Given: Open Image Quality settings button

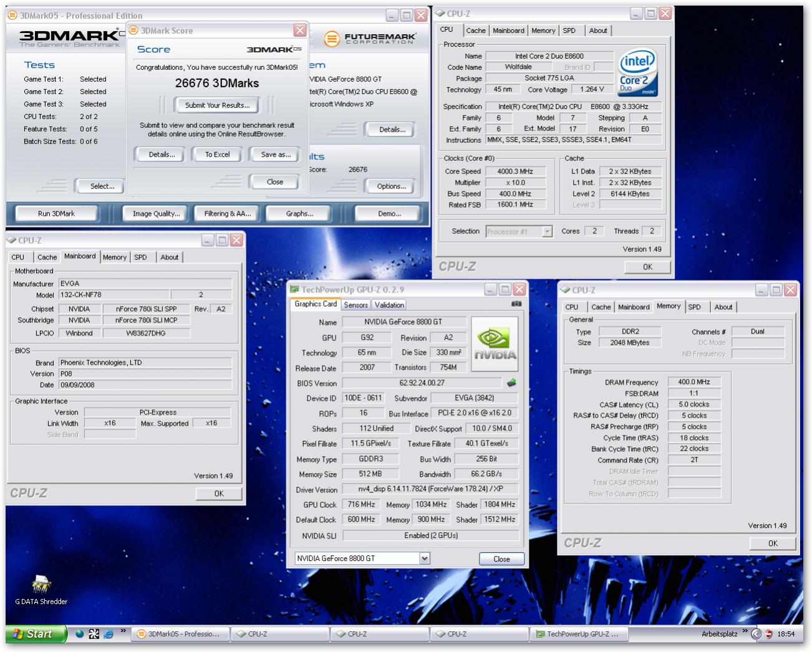Looking at the screenshot, I should tap(156, 214).
